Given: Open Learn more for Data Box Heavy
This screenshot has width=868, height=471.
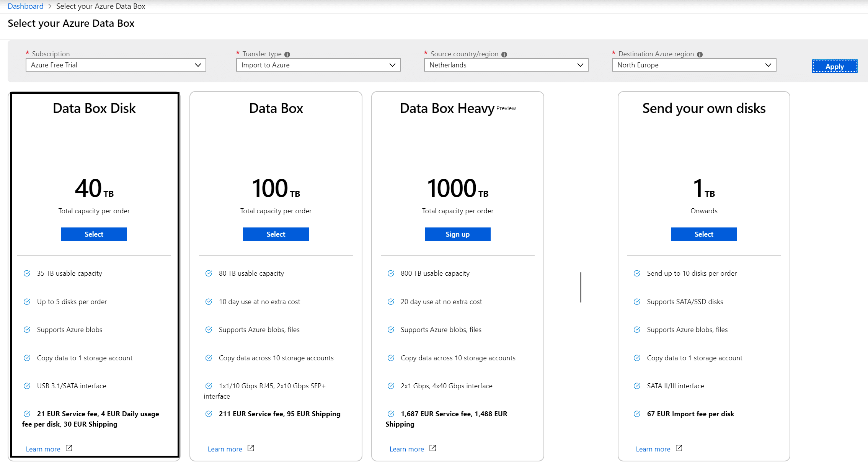Looking at the screenshot, I should (x=407, y=448).
